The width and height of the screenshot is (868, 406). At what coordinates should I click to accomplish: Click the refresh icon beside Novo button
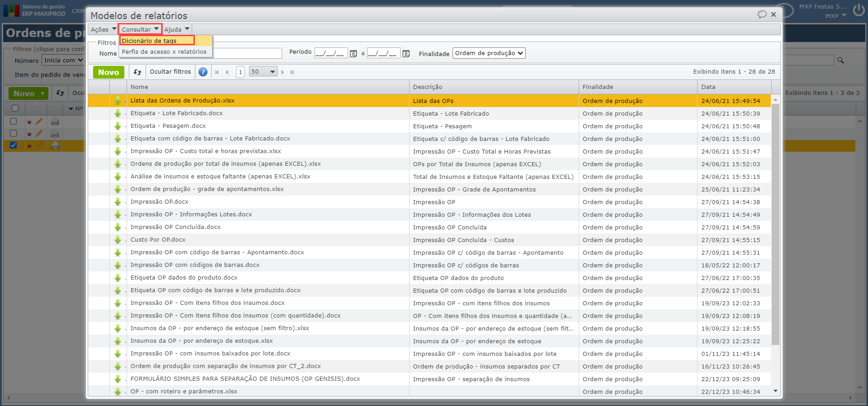point(137,72)
